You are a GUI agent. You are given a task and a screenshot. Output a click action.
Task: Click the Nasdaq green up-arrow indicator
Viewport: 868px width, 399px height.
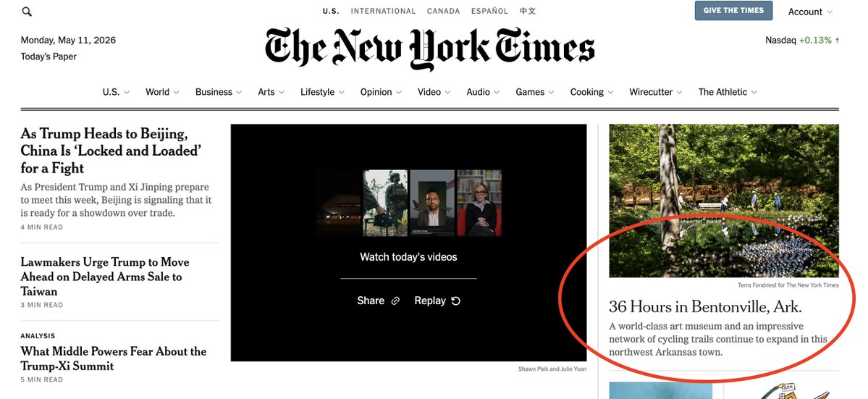(837, 41)
